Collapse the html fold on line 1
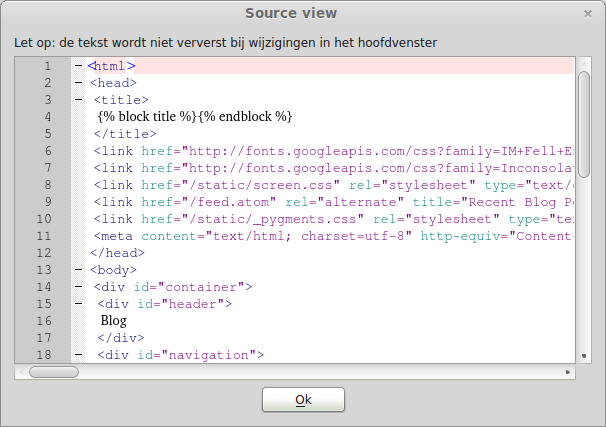Screen dimensions: 606x427 [78, 66]
